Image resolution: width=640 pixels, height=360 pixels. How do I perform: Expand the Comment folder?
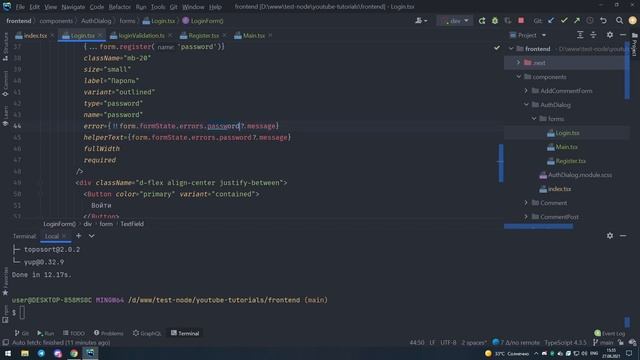pos(526,202)
